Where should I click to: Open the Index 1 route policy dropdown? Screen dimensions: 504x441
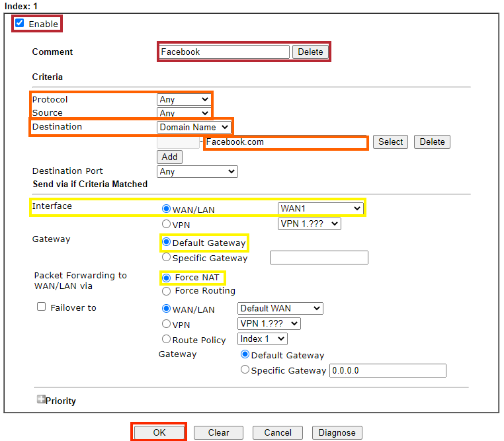pos(263,339)
